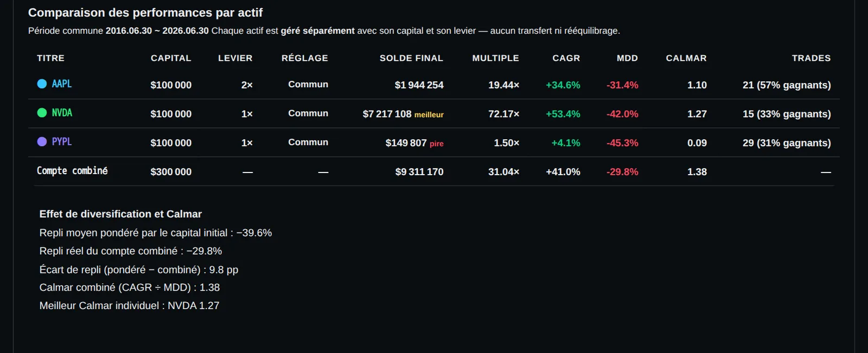868x353 pixels.
Task: Click PYPL trades 29 (31% gagnants)
Action: [x=787, y=143]
